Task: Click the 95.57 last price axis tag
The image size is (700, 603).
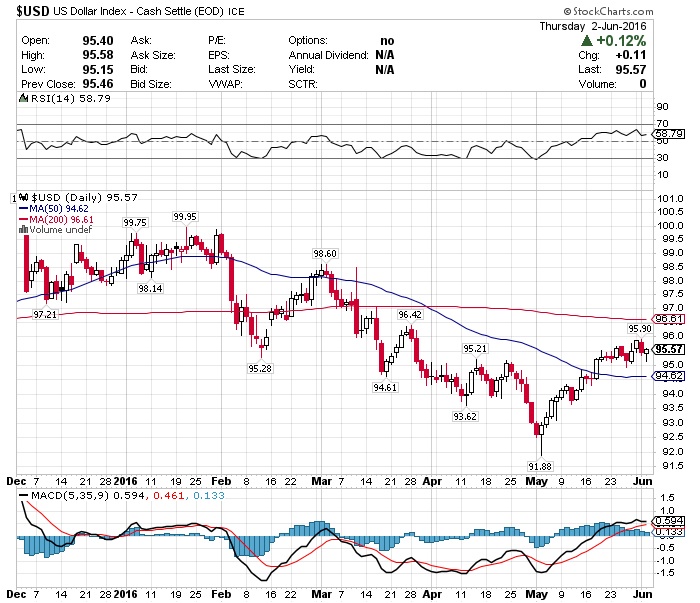Action: click(x=668, y=349)
